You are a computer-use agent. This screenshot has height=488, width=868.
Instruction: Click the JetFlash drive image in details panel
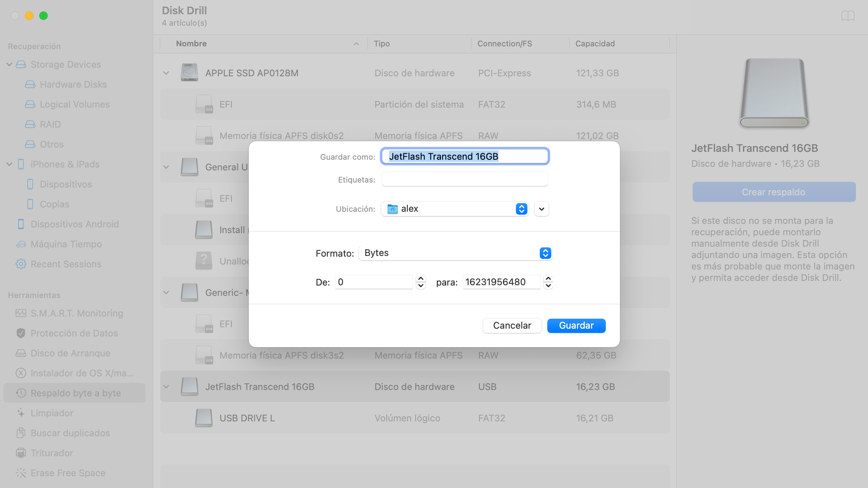pyautogui.click(x=774, y=93)
